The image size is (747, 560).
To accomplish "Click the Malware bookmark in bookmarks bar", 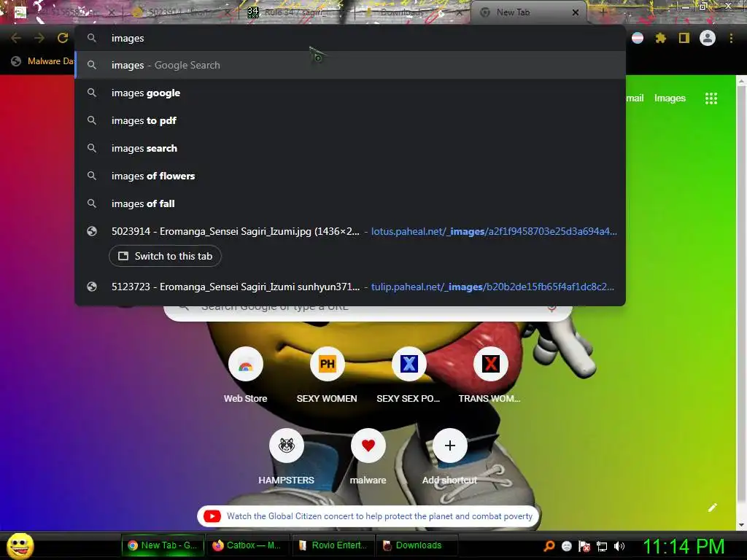I will pos(43,61).
